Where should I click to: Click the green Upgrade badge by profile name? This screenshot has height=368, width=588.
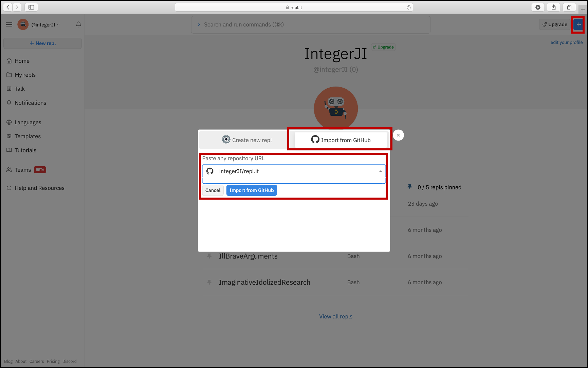coord(383,47)
